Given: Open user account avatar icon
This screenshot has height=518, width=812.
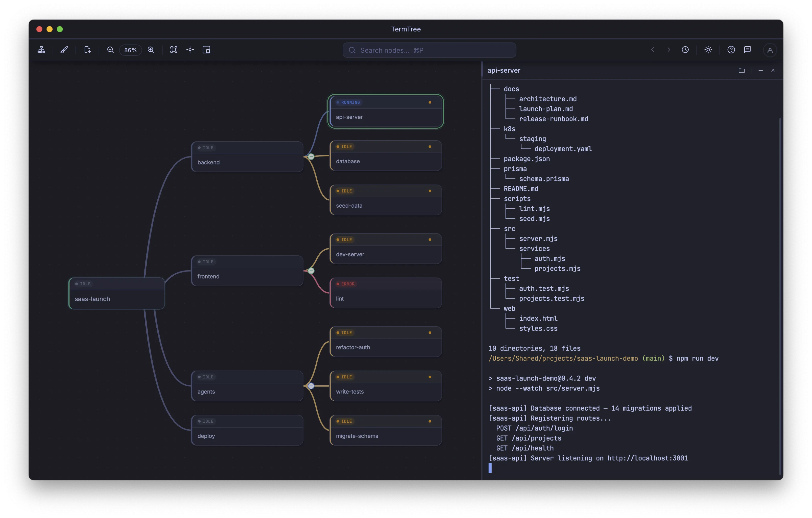Looking at the screenshot, I should (770, 50).
